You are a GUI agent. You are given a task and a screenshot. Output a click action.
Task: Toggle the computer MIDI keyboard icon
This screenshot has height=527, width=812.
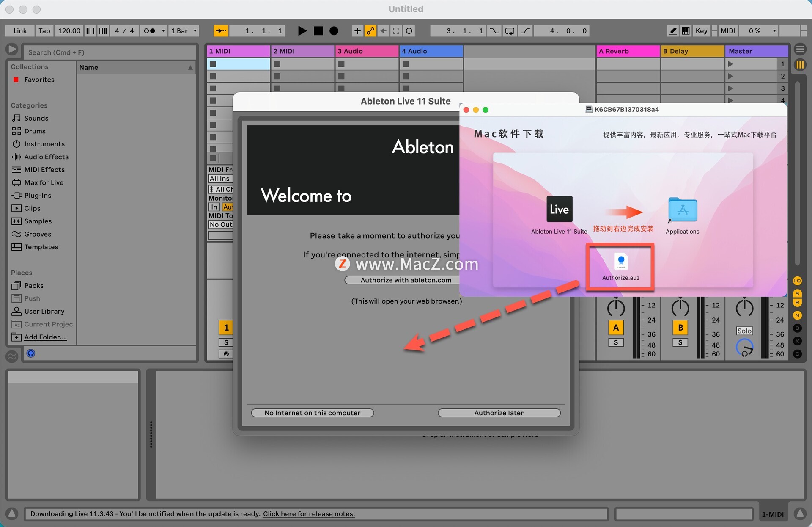point(686,31)
